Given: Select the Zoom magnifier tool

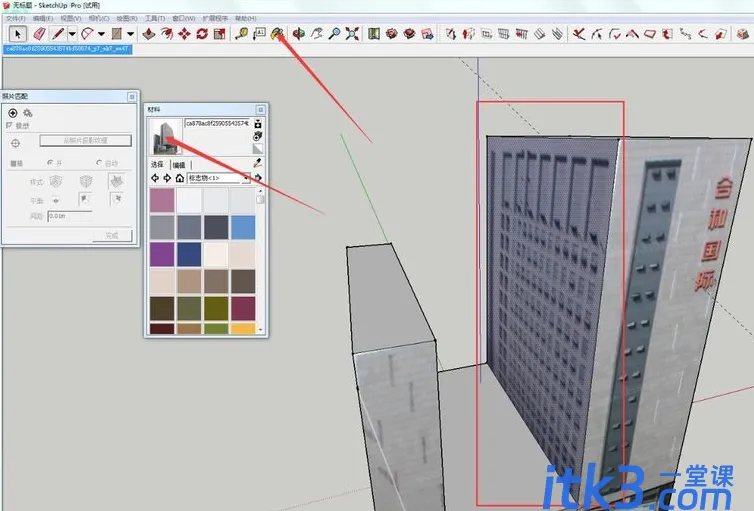Looking at the screenshot, I should [x=334, y=34].
